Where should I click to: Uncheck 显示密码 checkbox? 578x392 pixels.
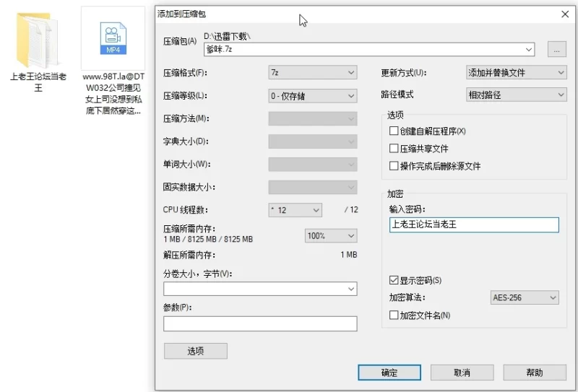pyautogui.click(x=394, y=280)
